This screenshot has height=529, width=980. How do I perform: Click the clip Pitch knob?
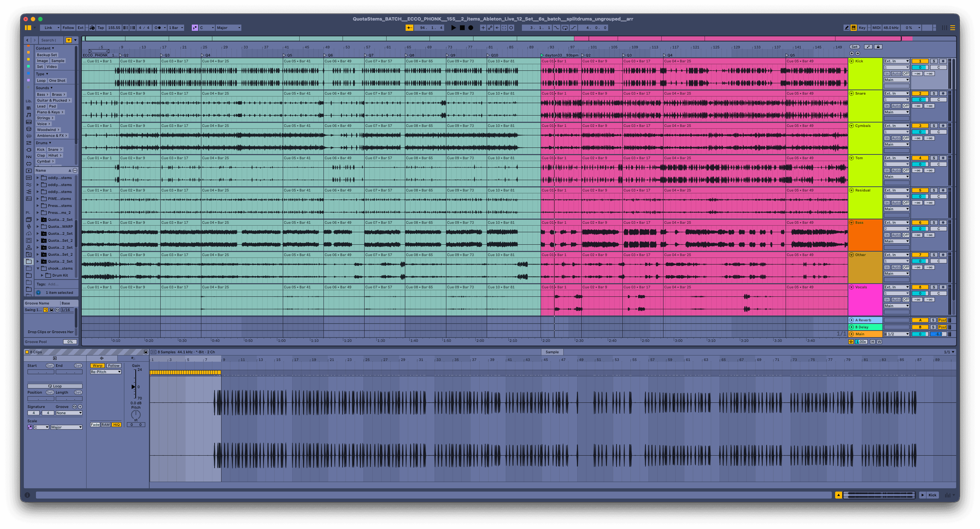[x=136, y=415]
